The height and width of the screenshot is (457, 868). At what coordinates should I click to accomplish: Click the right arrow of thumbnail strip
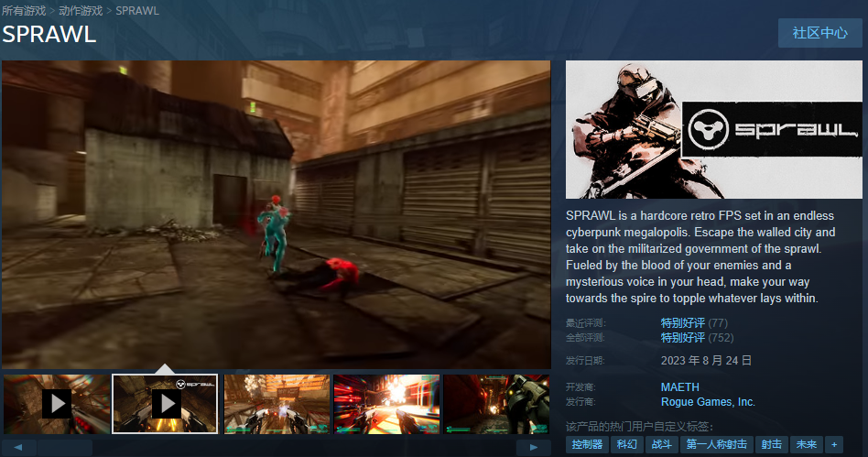533,447
